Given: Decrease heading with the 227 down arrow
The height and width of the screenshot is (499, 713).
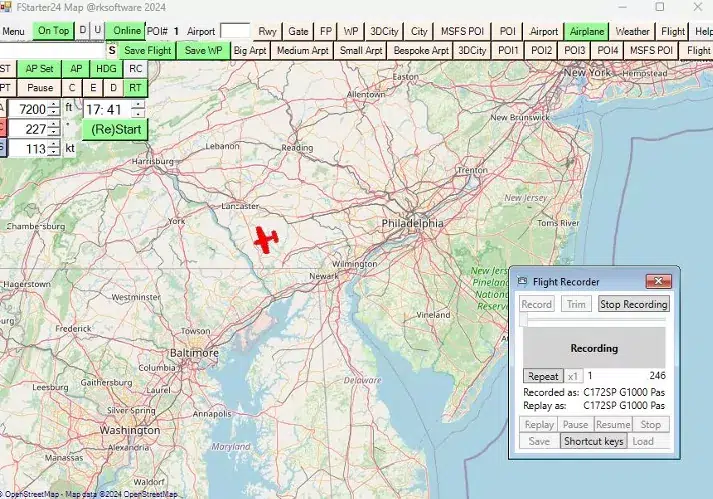Looking at the screenshot, I should click(53, 133).
